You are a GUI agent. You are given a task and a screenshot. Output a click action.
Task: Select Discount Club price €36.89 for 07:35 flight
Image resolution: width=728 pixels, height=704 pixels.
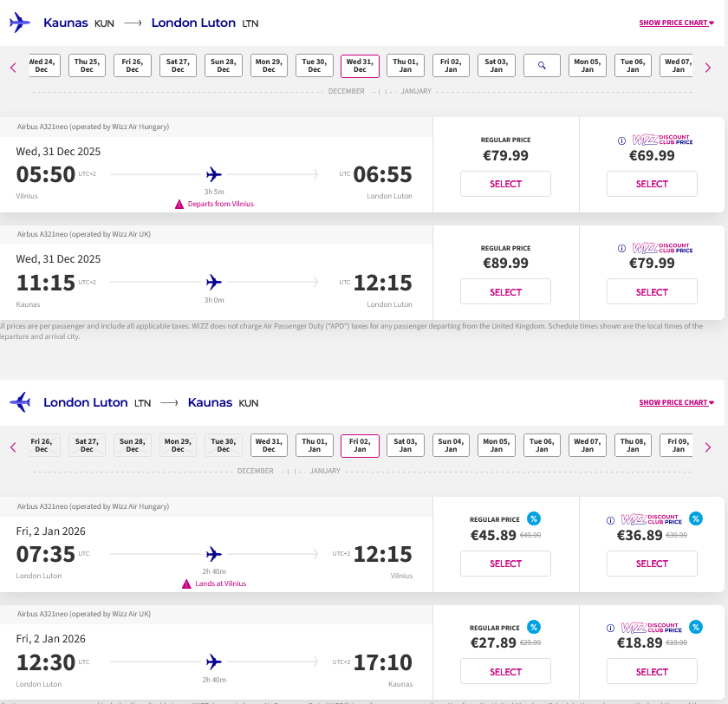tap(652, 564)
